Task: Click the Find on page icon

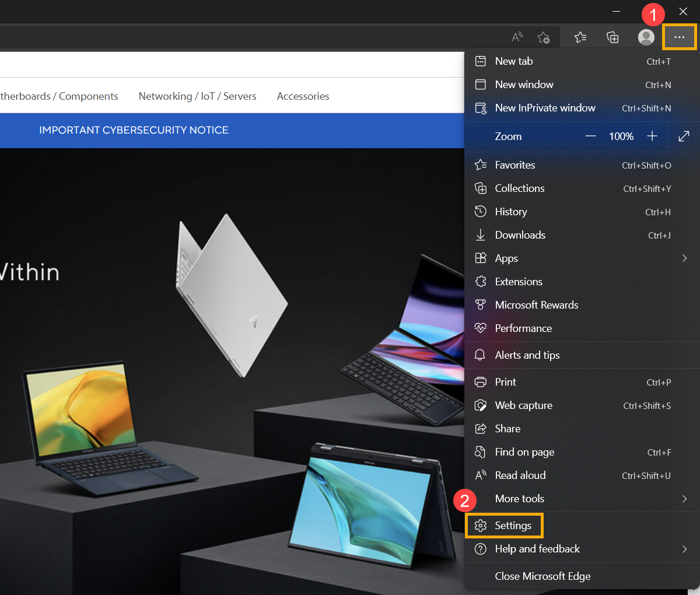Action: point(481,452)
